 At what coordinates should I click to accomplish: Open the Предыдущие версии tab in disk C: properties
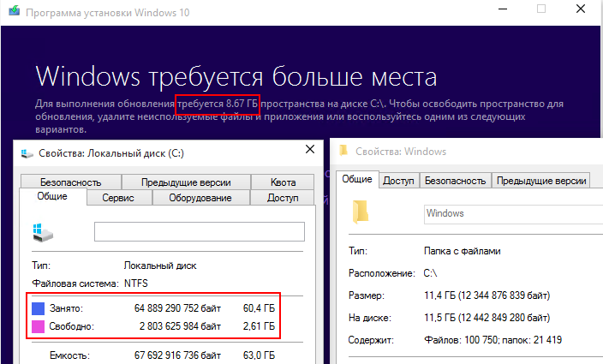coord(186,182)
